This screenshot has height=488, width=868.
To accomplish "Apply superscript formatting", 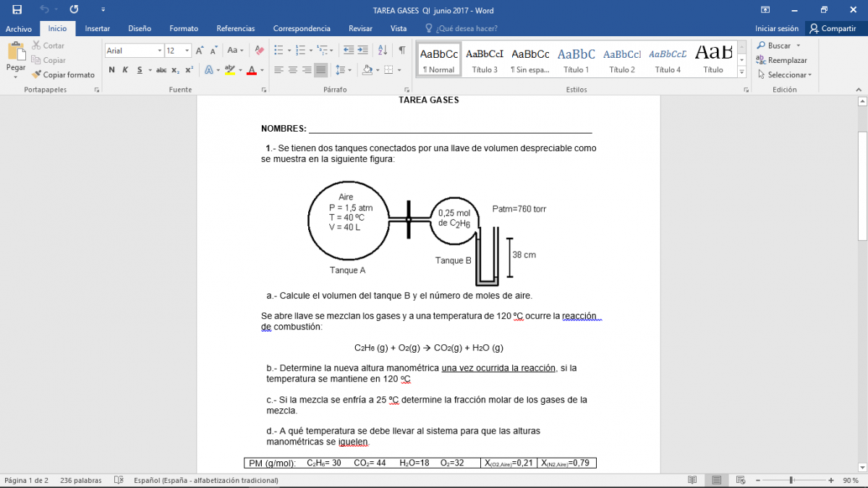I will coord(189,70).
